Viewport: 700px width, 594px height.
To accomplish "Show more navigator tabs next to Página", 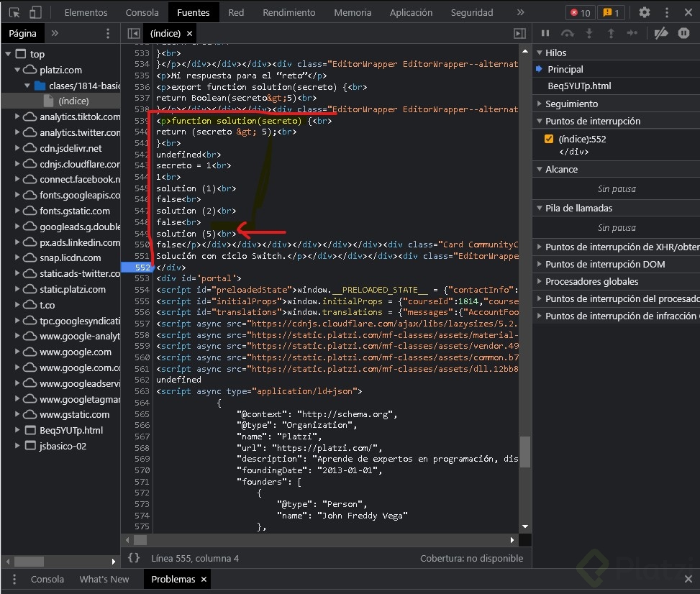I will point(55,33).
